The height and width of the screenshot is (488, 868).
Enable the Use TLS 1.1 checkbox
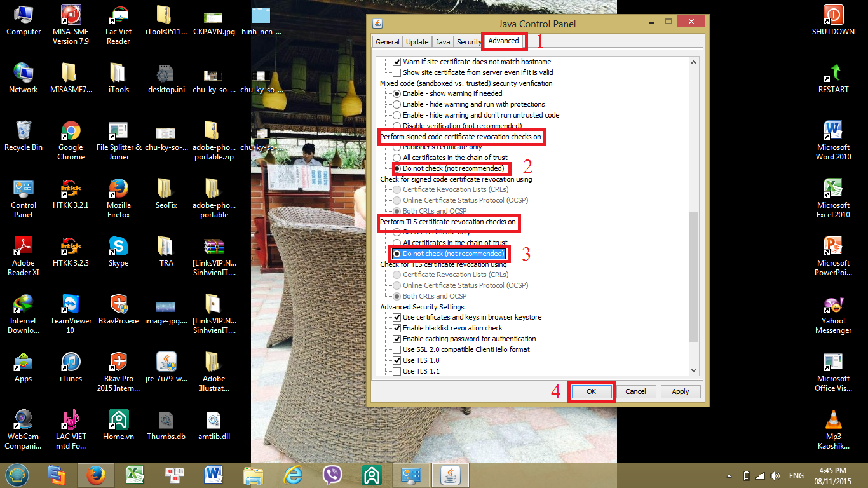tap(397, 371)
